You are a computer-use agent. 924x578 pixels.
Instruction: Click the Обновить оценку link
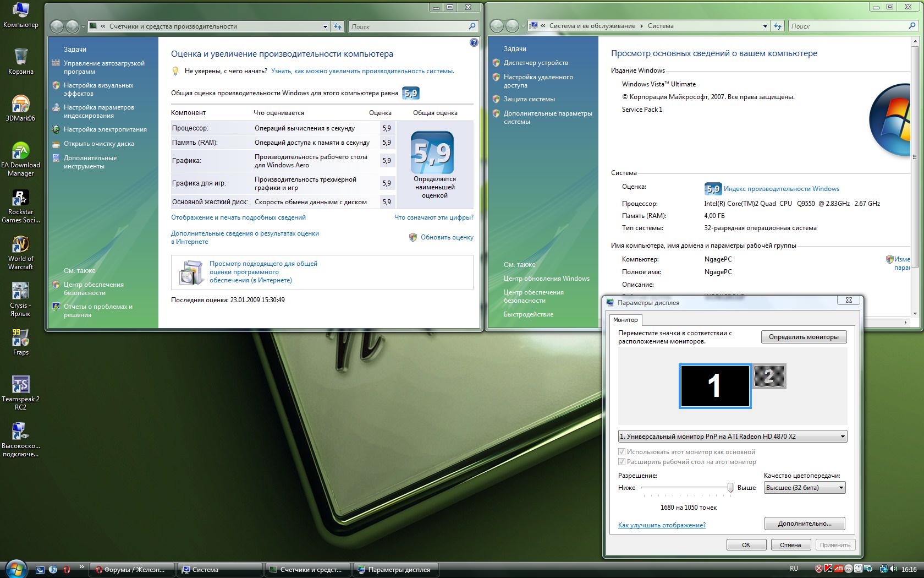[447, 237]
